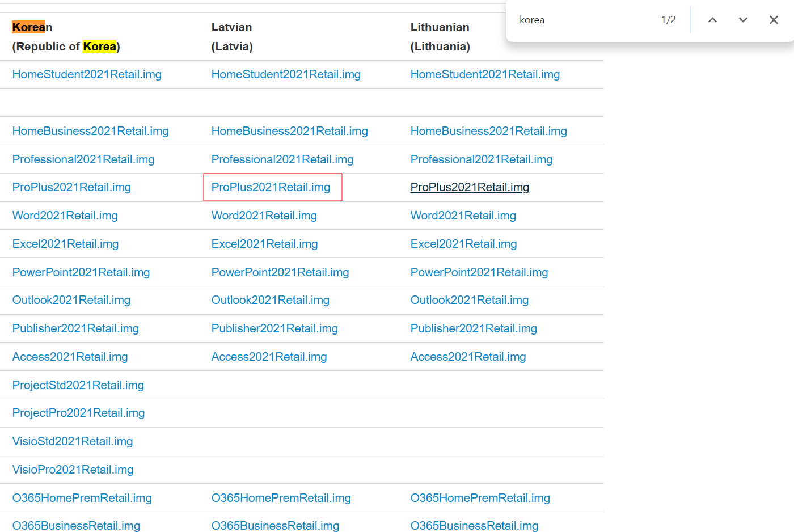Click the Latvian column header
This screenshot has height=532, width=794.
[232, 27]
